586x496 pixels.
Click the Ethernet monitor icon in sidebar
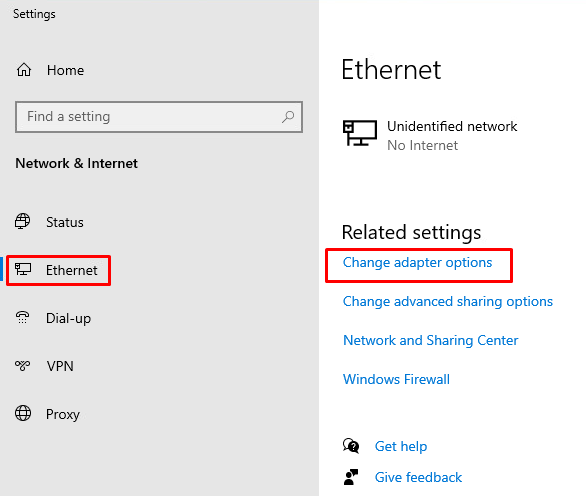click(23, 269)
